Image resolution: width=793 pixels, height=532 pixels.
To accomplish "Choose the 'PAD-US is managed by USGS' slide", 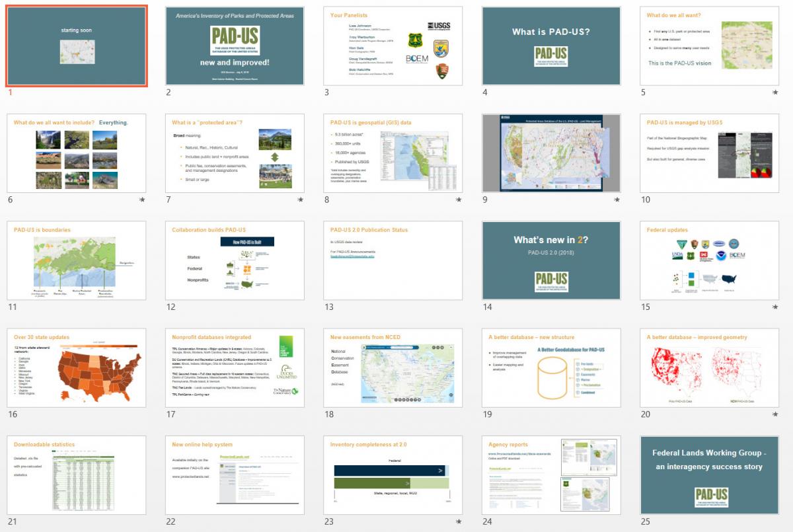I will (710, 153).
